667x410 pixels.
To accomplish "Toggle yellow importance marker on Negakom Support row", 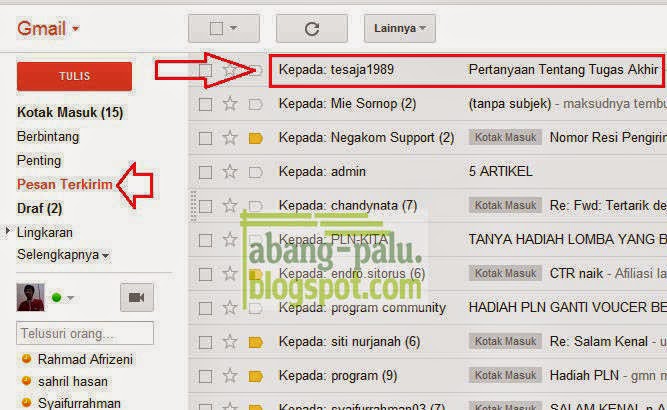I will (x=255, y=138).
